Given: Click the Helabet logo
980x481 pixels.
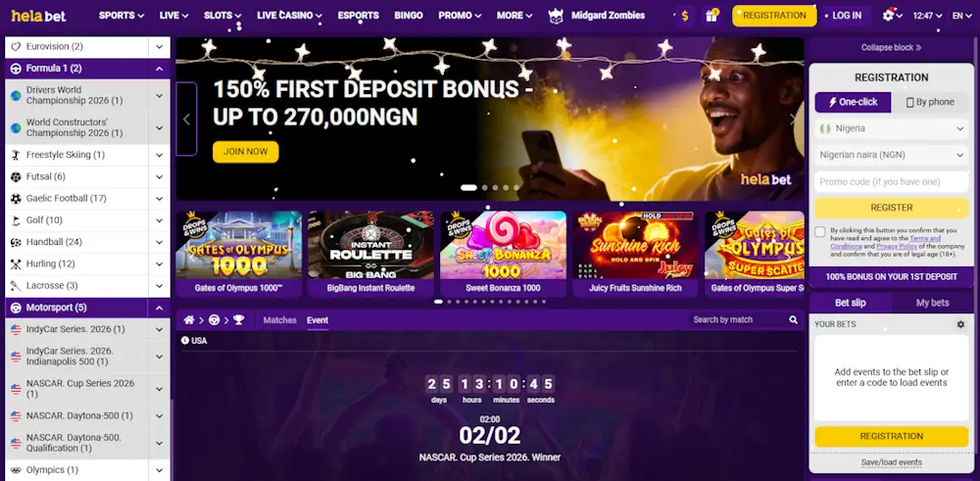Looking at the screenshot, I should [39, 17].
